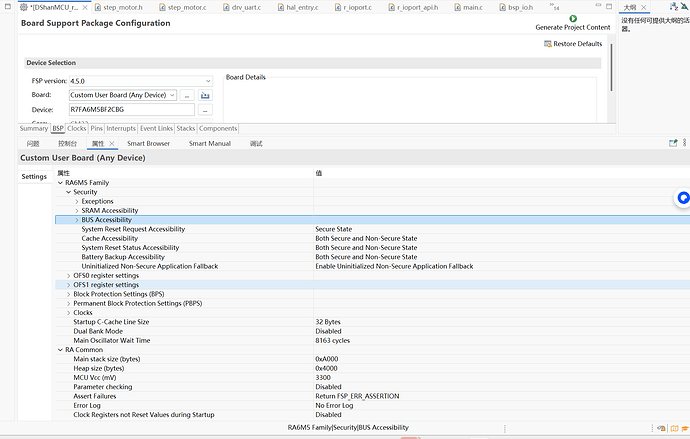This screenshot has width=690, height=439.
Task: Expand the SRAM Accessibility tree node
Action: pos(77,211)
